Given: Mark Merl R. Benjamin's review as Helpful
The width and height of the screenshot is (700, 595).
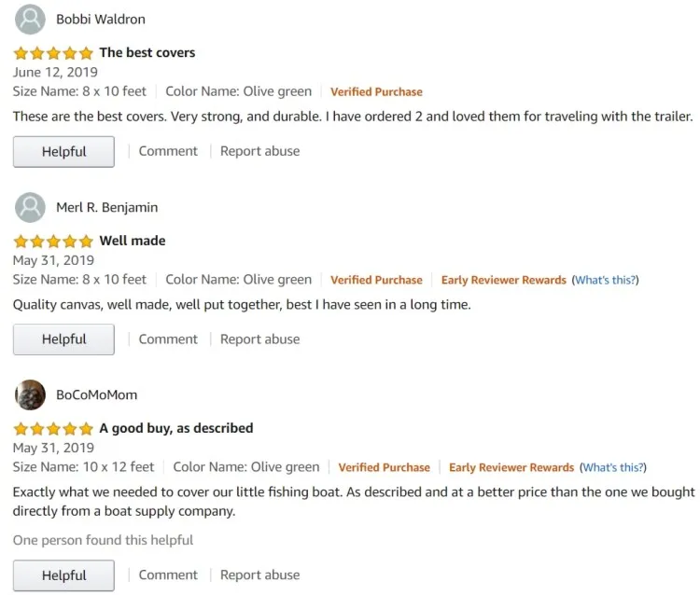Looking at the screenshot, I should tap(63, 339).
